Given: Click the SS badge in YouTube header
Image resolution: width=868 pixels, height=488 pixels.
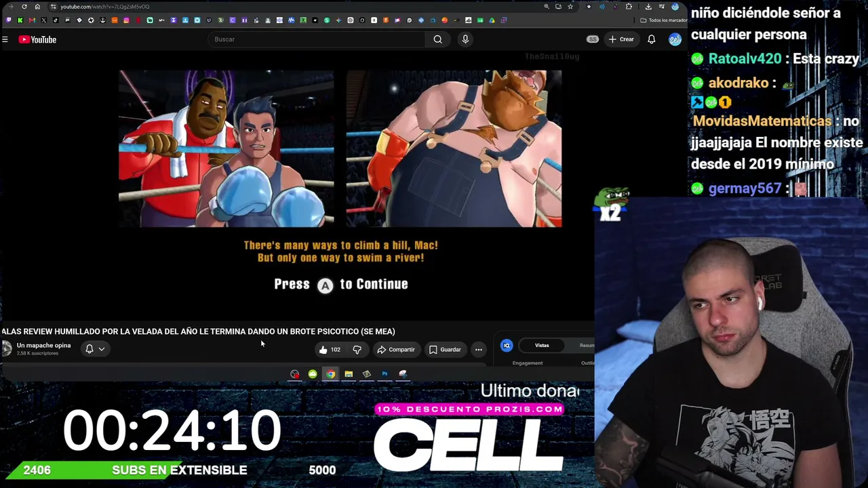Looking at the screenshot, I should tap(593, 39).
